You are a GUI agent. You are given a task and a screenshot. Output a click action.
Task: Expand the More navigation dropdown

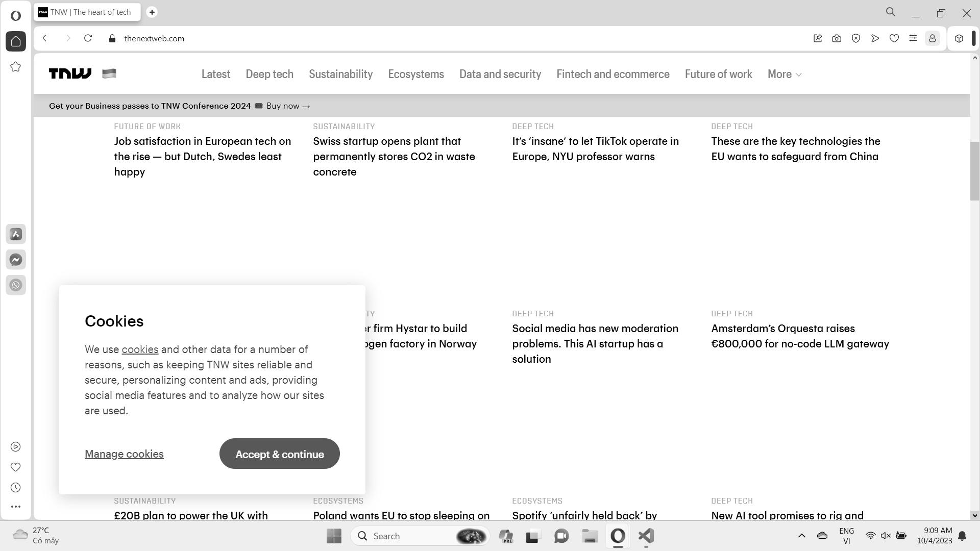[x=785, y=74]
